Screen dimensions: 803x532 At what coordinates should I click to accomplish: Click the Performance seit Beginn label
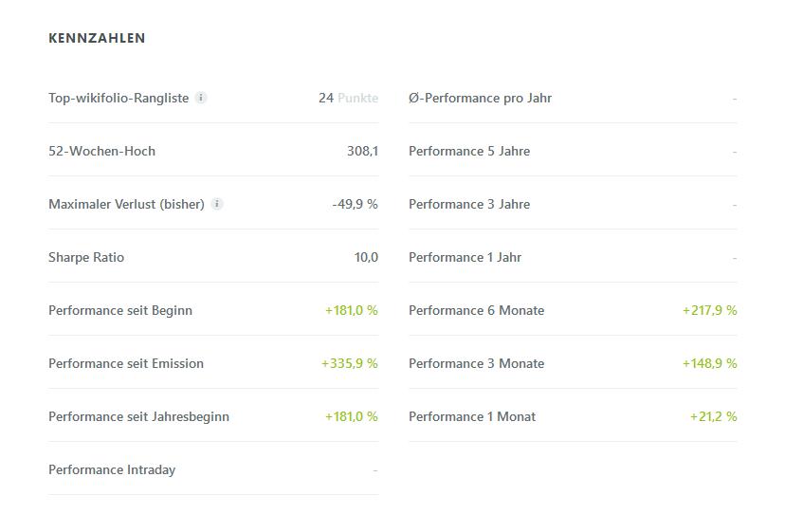tap(120, 310)
